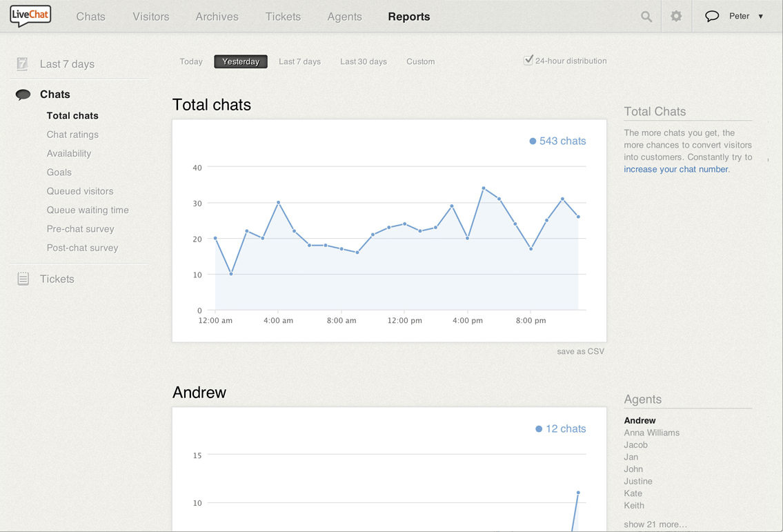The width and height of the screenshot is (783, 532).
Task: Click the Tickets list icon in sidebar
Action: (x=23, y=279)
